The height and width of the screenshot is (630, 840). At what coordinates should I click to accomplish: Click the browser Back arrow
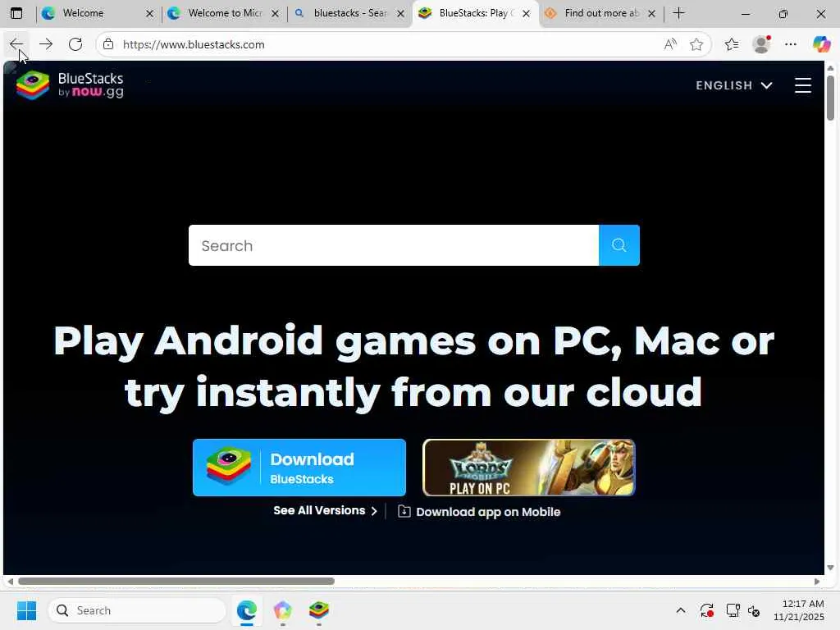(x=16, y=44)
